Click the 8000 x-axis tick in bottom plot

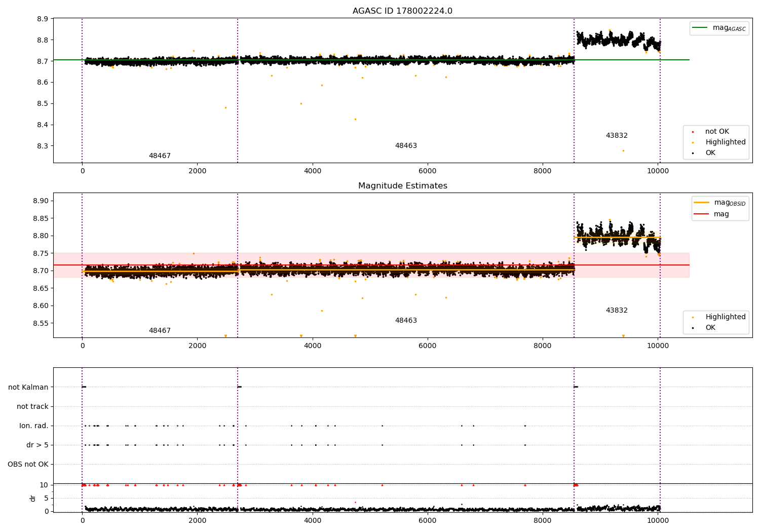click(x=543, y=521)
